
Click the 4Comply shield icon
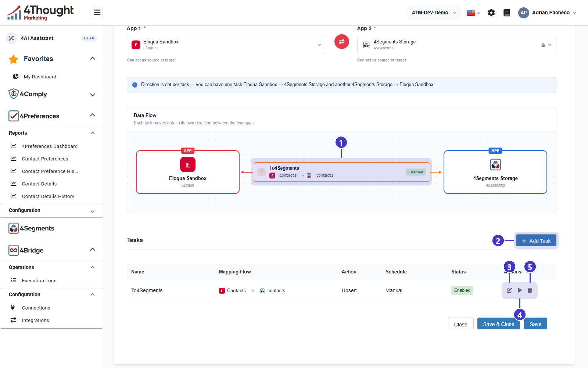tap(14, 94)
